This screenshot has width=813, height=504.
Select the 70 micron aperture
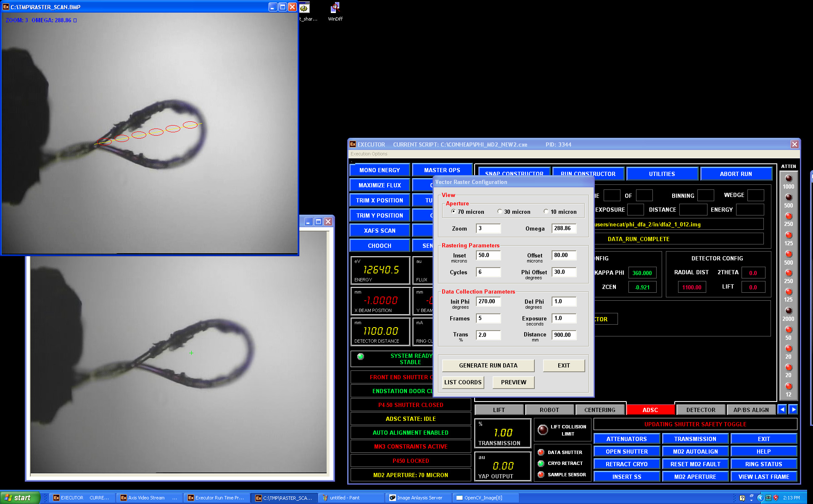(453, 212)
